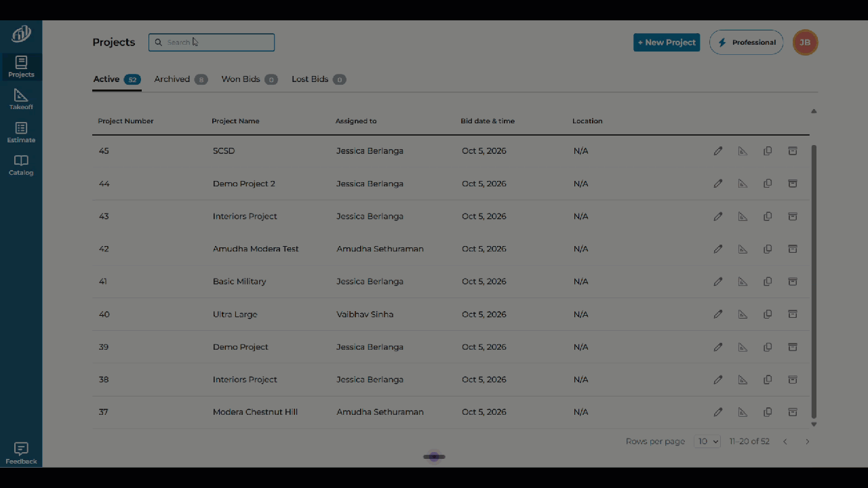Click the table scrollbar down arrow
Screen dimensions: 868x488
coord(814,424)
